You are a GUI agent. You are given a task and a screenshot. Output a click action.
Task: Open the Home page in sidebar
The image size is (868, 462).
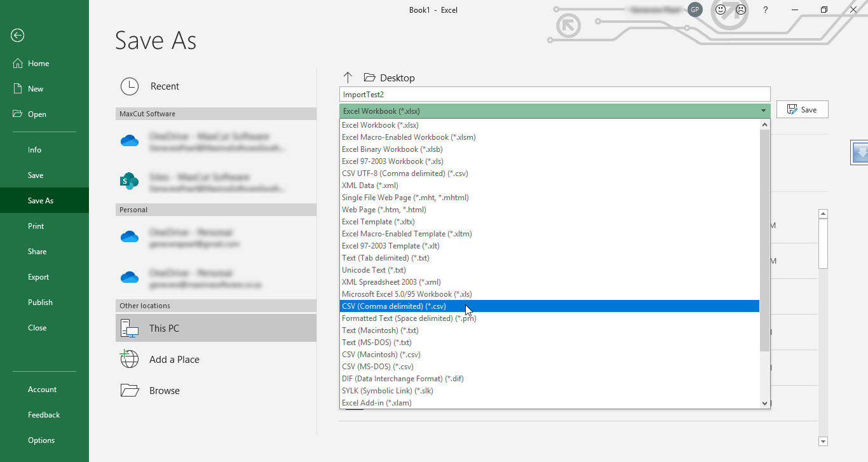coord(44,64)
